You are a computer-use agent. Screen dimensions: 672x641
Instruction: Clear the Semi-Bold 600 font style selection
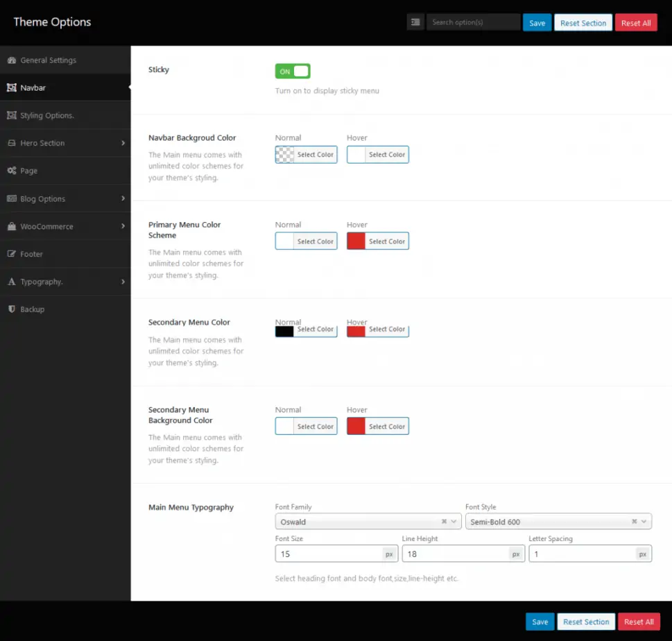pos(635,522)
